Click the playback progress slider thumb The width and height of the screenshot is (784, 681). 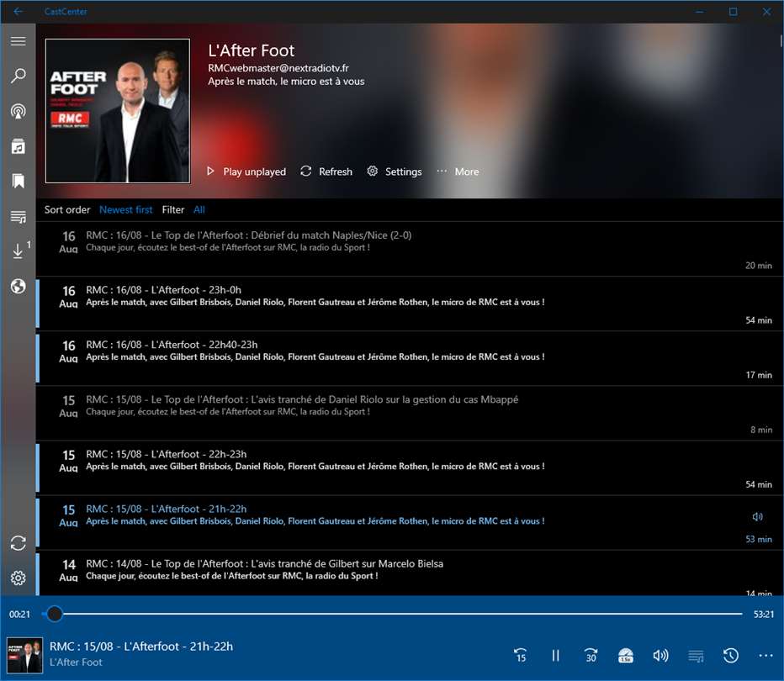coord(55,614)
